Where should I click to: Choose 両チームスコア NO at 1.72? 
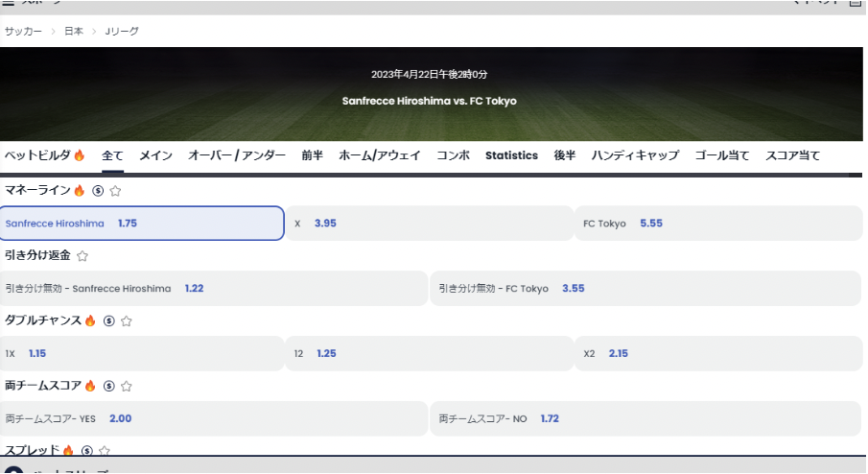click(646, 418)
